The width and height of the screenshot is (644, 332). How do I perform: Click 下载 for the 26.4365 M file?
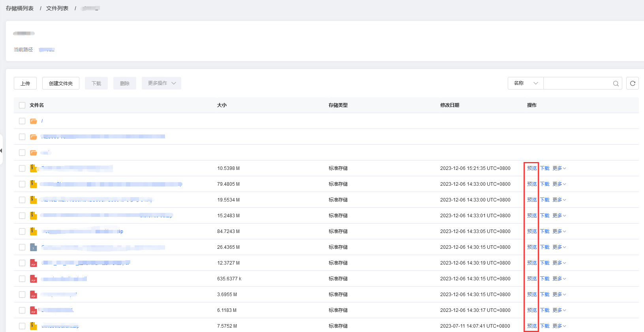pyautogui.click(x=545, y=247)
